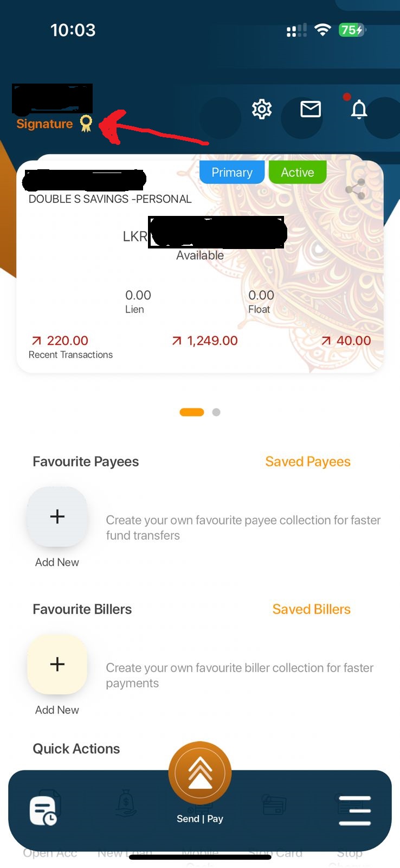Viewport: 400px width, 868px height.
Task: Open the Saved Payees link
Action: (307, 462)
